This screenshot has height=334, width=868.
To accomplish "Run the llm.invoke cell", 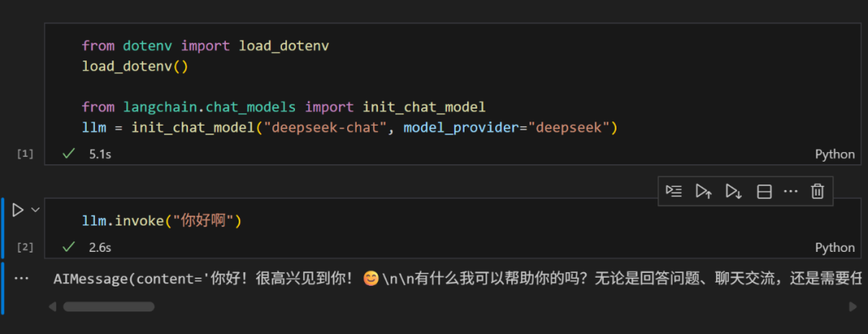I will tap(18, 210).
